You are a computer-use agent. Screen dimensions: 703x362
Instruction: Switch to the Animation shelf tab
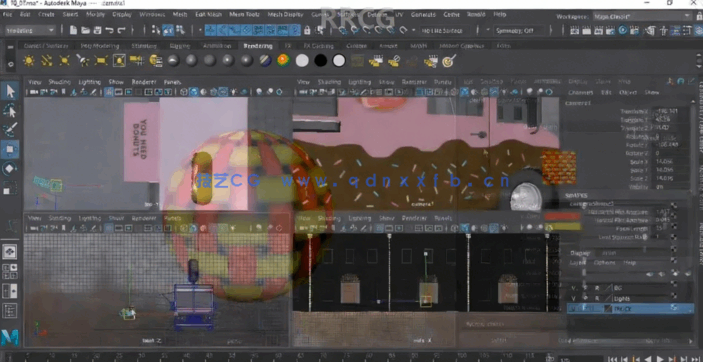(x=217, y=46)
